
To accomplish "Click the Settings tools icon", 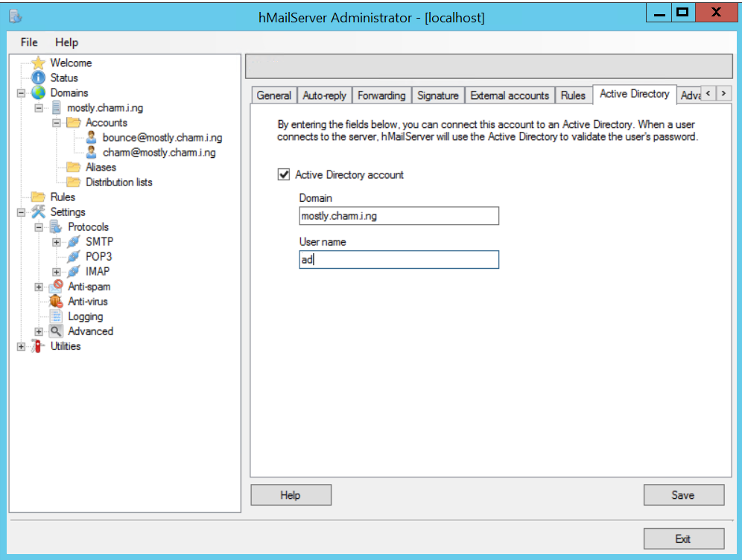I will 38,212.
